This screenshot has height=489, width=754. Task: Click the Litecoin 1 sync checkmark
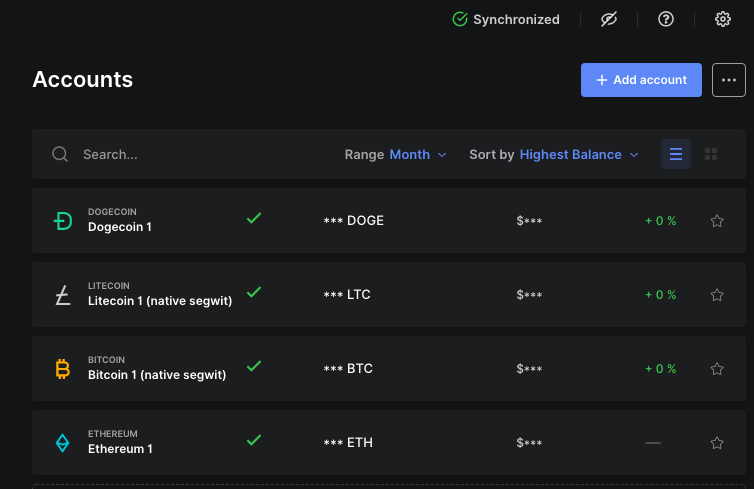click(x=254, y=292)
